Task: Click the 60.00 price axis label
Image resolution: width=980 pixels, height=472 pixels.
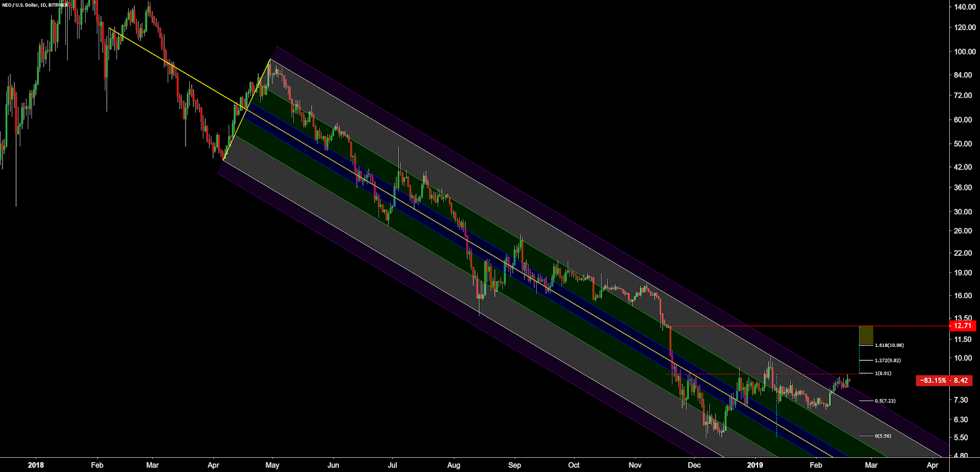Action: (x=964, y=120)
